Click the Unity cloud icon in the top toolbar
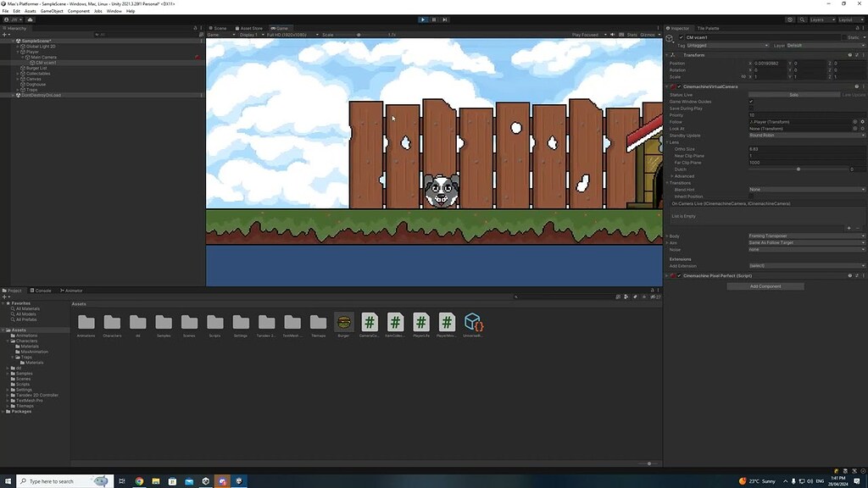Screen dimensions: 868x488 point(789,19)
